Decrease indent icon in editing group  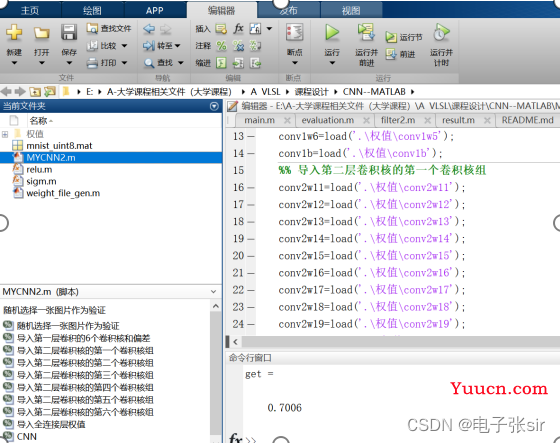click(x=255, y=63)
